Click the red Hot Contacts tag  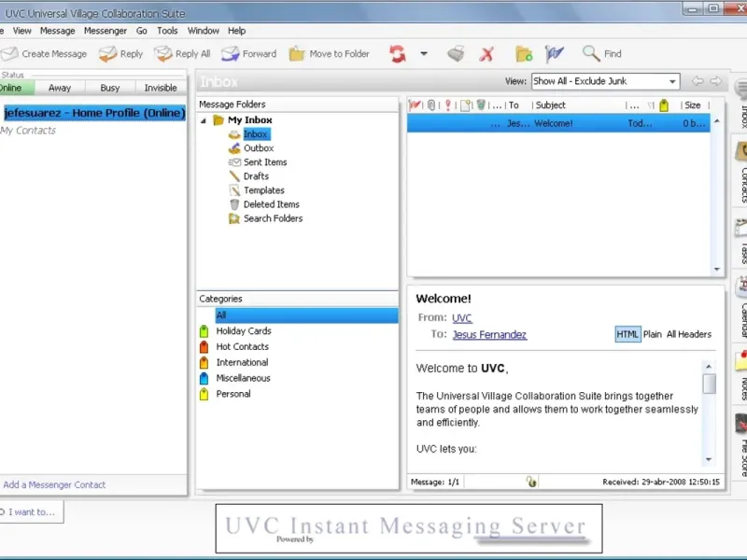(x=204, y=346)
